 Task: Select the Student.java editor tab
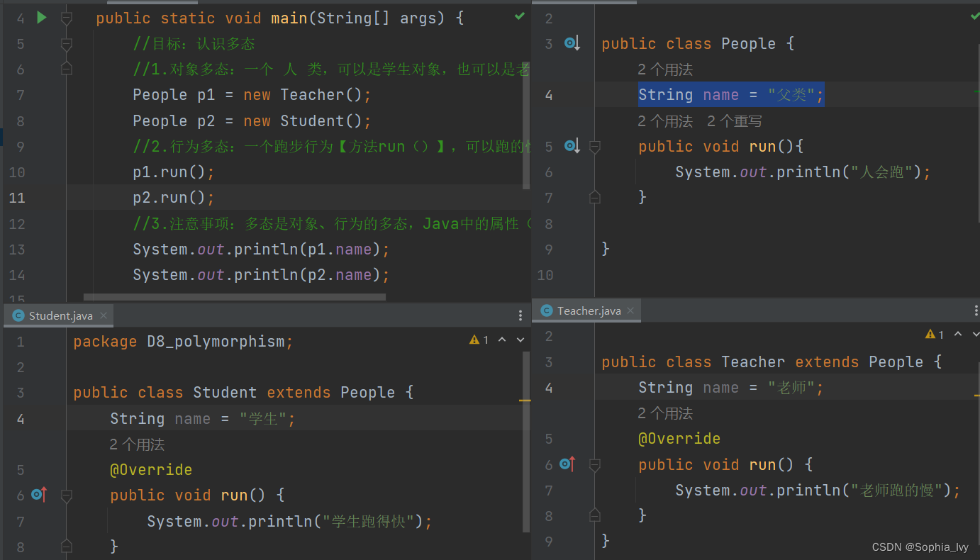click(x=57, y=315)
